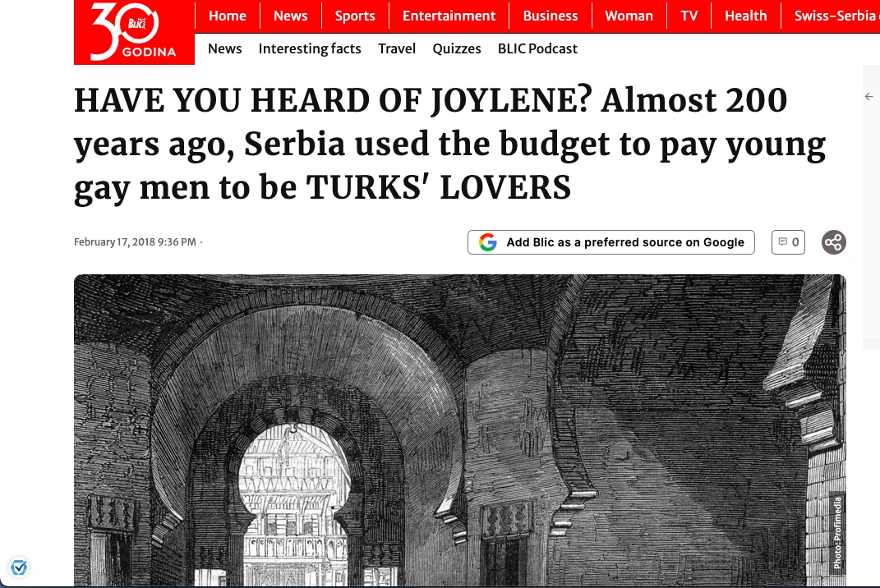Open the Entertainment section
The height and width of the screenshot is (588, 880).
tap(449, 16)
